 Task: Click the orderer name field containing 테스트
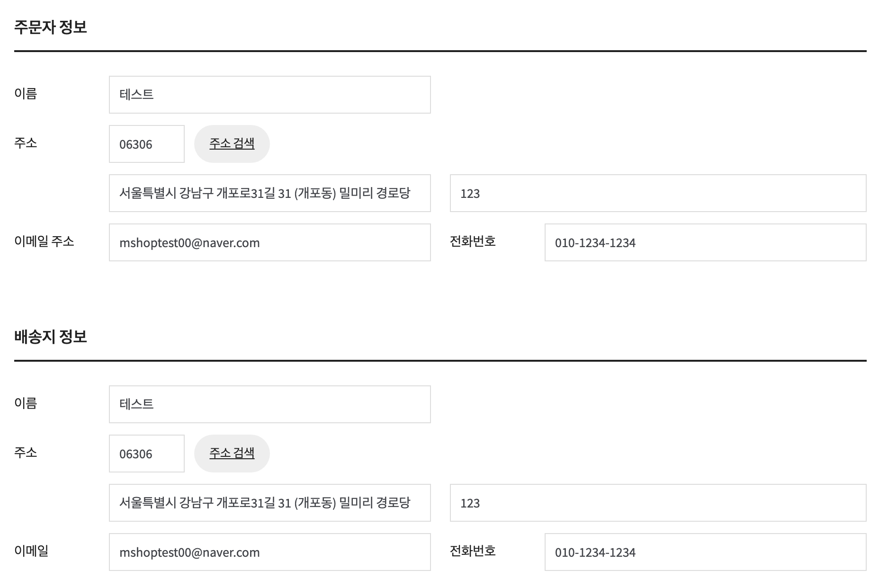pos(269,95)
